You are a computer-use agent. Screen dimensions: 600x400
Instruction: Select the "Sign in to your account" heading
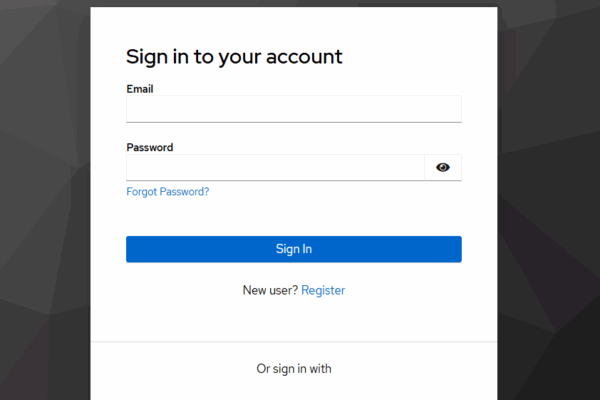[x=234, y=56]
